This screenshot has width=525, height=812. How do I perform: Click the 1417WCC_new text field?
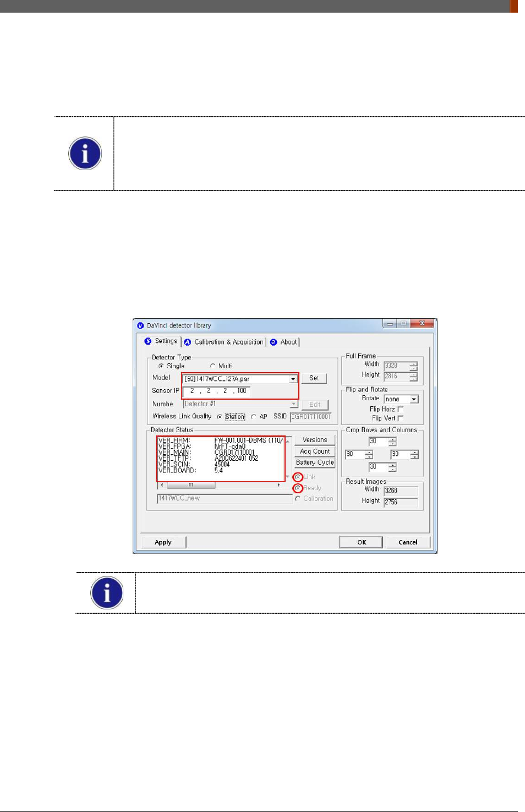[225, 498]
